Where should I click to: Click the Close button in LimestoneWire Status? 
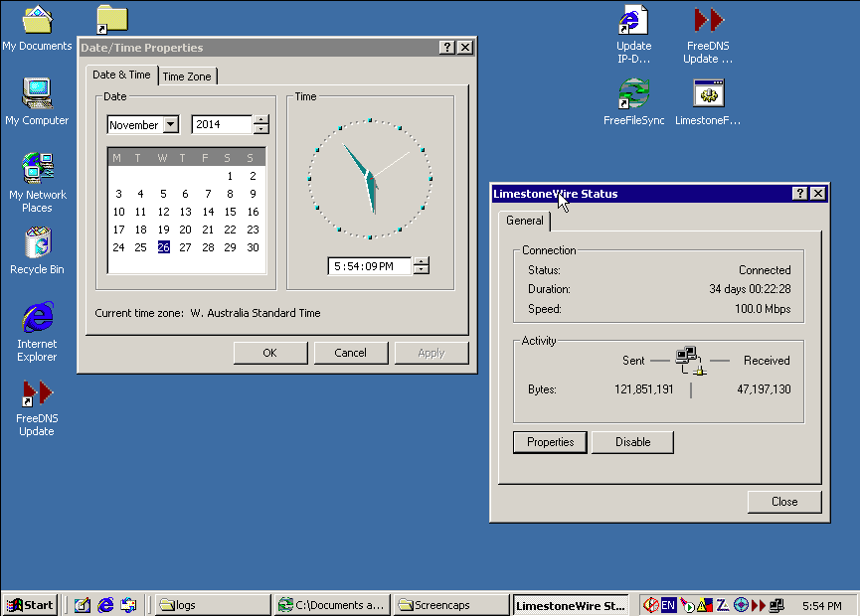784,502
